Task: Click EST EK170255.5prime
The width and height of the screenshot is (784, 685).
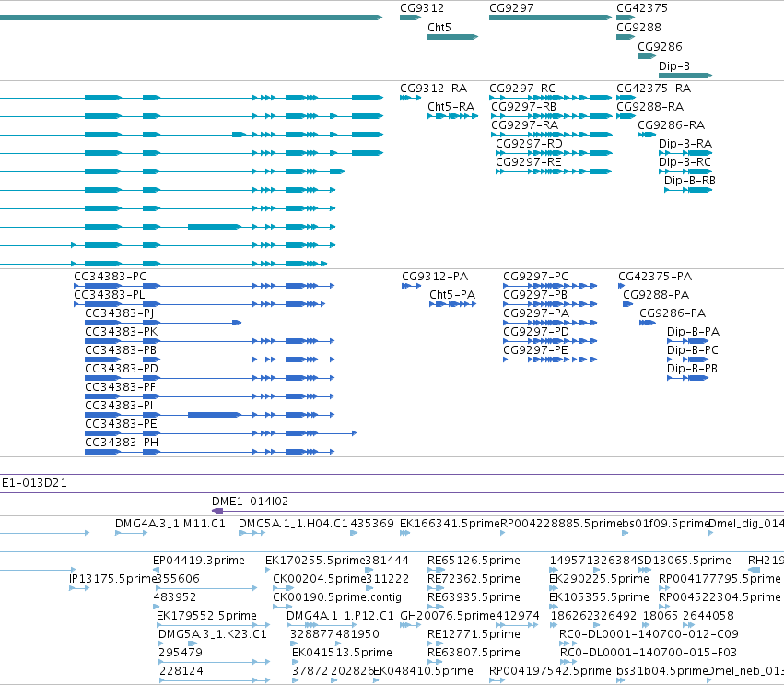Action: pos(315,561)
